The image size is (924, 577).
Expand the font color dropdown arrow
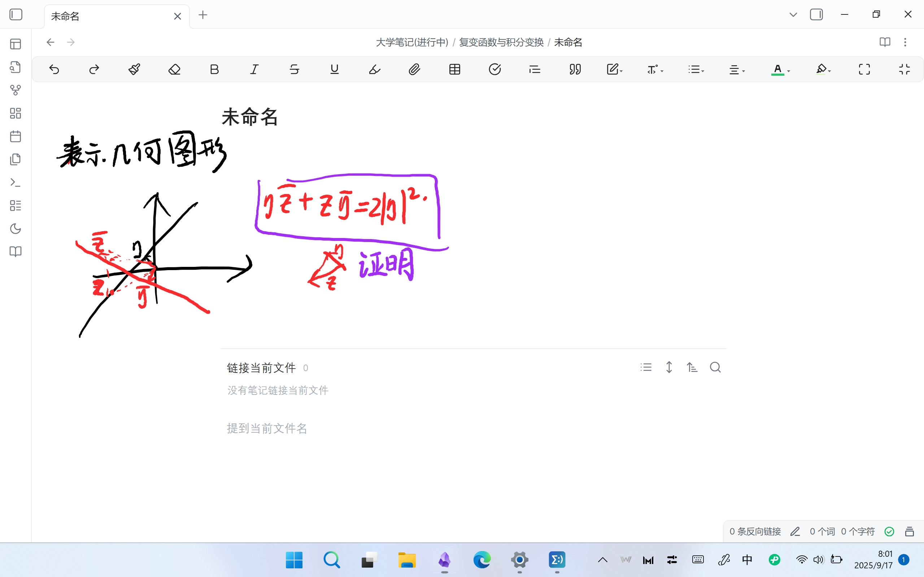coord(789,71)
